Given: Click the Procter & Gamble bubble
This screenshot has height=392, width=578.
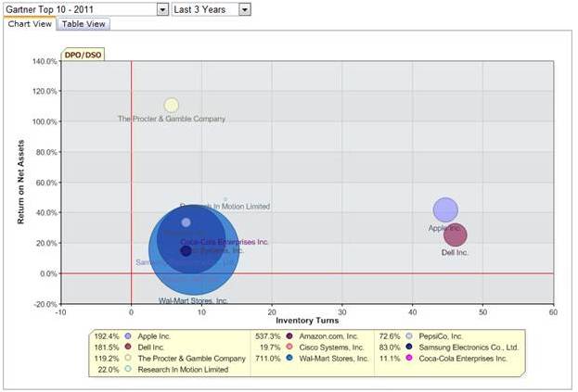Looking at the screenshot, I should (x=171, y=105).
